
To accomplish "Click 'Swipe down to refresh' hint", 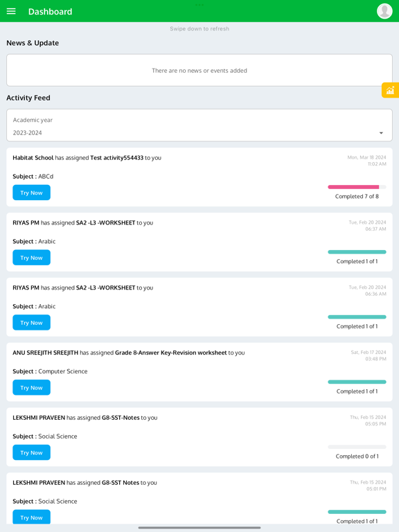I will pyautogui.click(x=199, y=29).
